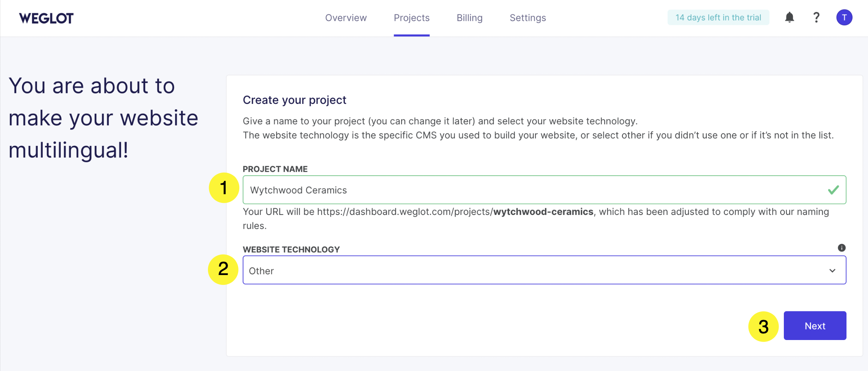Open the Website Technology dropdown showing "Other"
Viewport: 868px width, 371px height.
tap(528, 270)
